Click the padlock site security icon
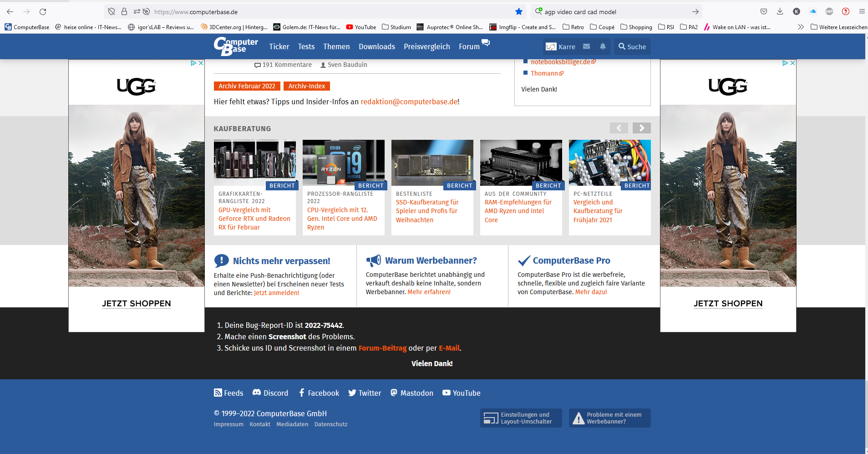The image size is (868, 454). pyautogui.click(x=124, y=12)
